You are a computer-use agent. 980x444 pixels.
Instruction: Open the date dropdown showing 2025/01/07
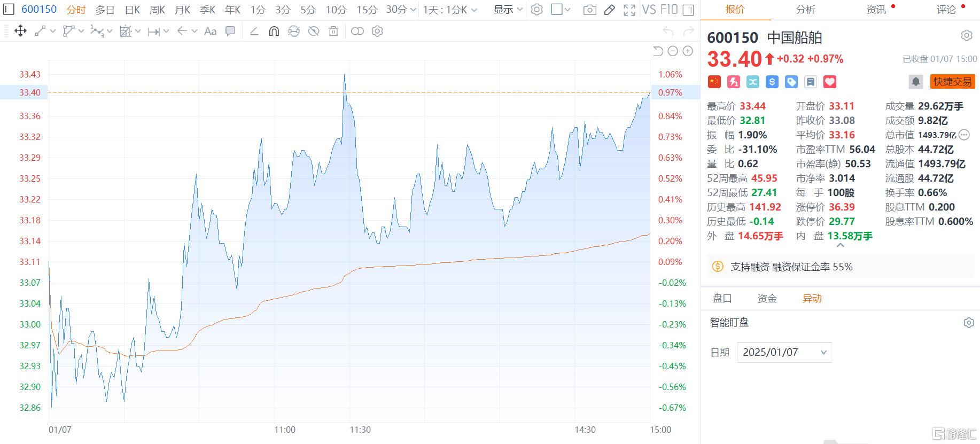784,353
